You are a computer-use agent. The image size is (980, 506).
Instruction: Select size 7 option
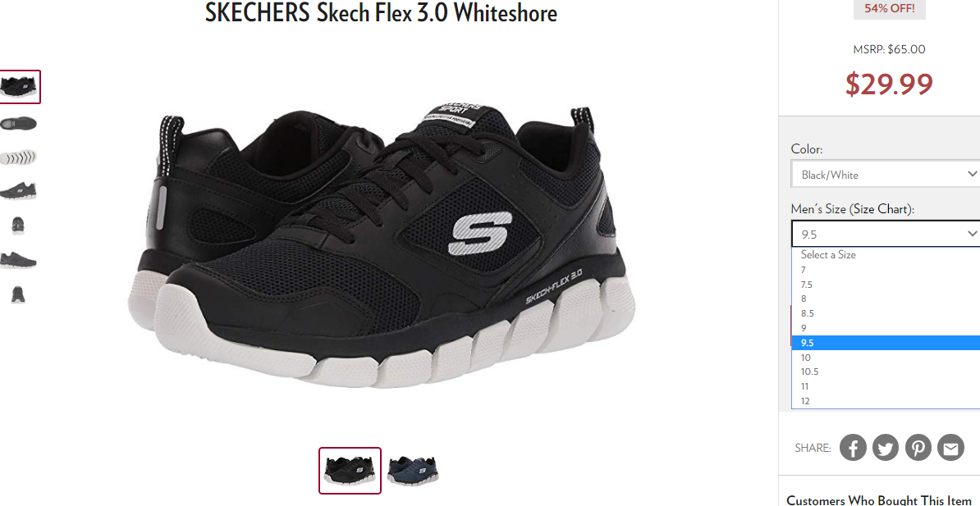click(886, 270)
